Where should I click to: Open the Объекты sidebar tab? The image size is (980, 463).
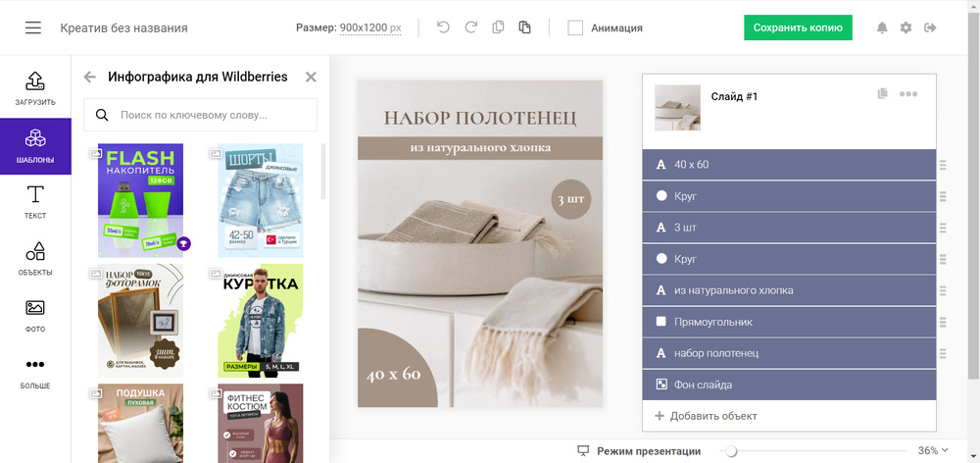coord(35,257)
